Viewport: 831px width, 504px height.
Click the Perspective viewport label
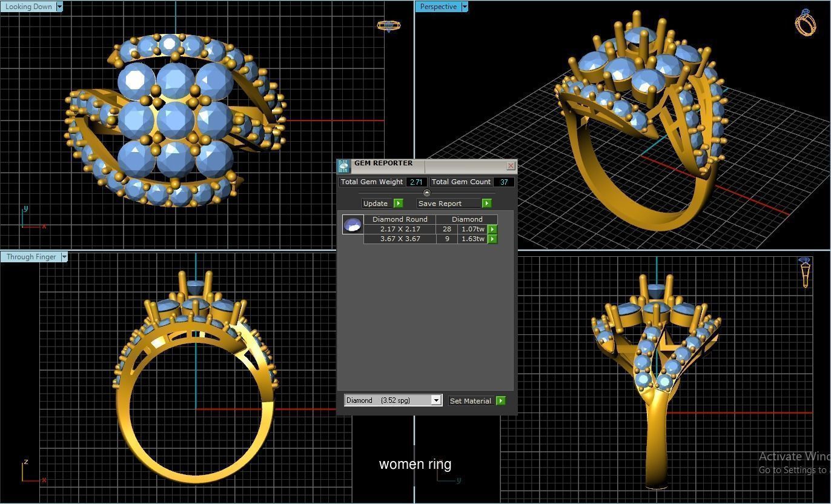coord(438,7)
